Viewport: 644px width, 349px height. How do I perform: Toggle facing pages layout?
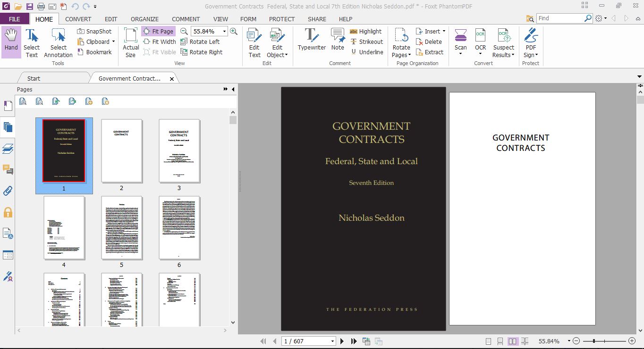[x=512, y=341]
